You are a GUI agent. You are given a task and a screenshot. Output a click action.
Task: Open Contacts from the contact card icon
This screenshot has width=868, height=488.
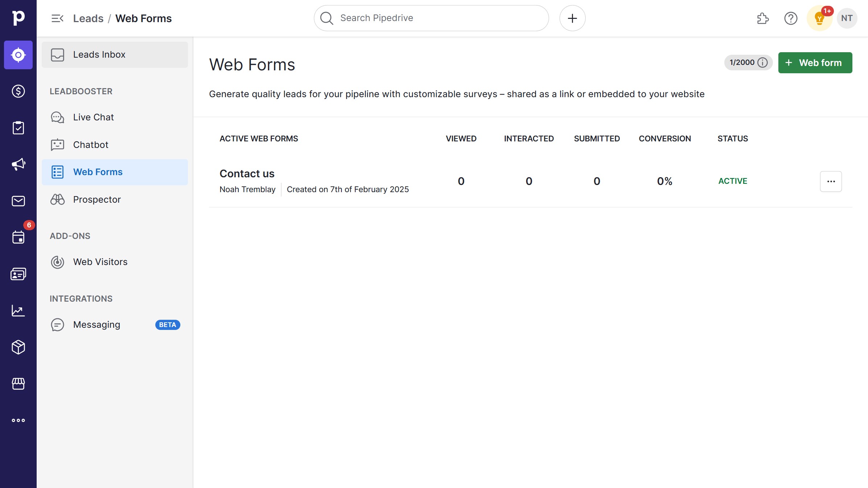[x=18, y=274]
